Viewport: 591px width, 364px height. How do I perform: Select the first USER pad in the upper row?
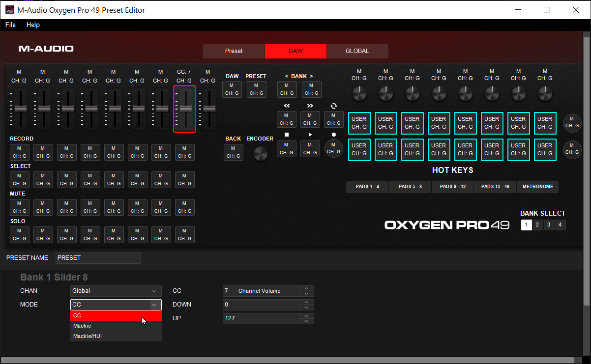pos(359,123)
